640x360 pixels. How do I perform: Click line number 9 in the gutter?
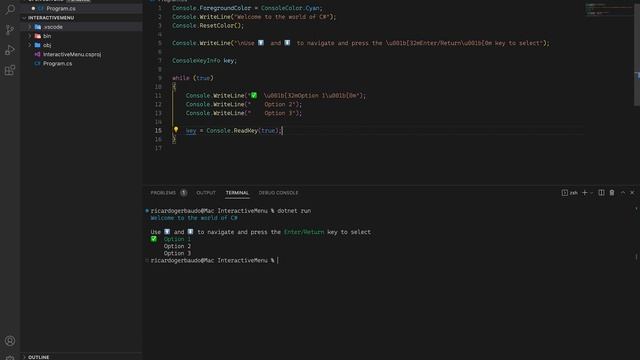(160, 78)
